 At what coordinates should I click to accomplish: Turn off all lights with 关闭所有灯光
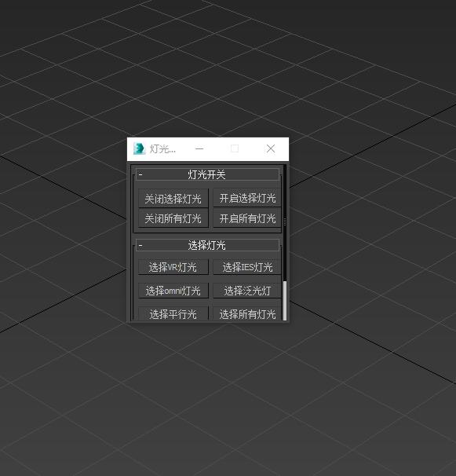click(173, 218)
